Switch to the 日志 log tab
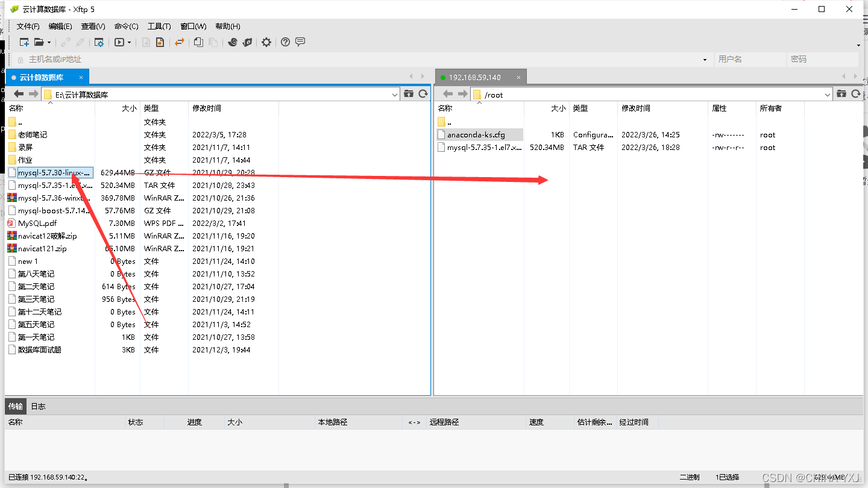The width and height of the screenshot is (868, 488). coord(38,406)
